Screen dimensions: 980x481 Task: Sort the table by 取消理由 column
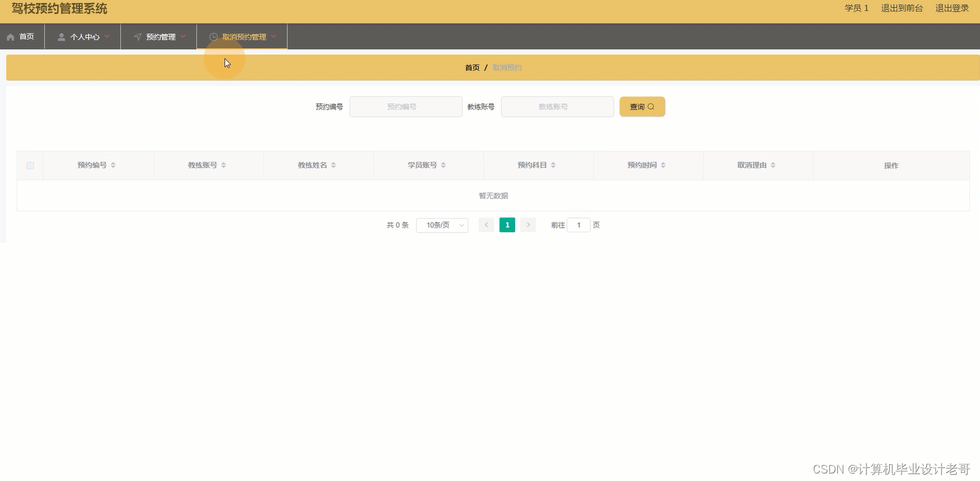(773, 165)
